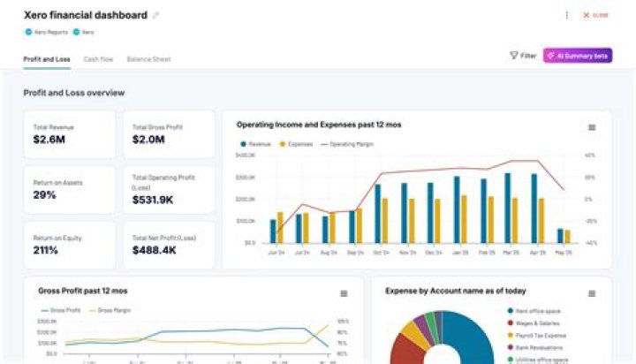
Task: Click the yellow Expenses bar for Jun '24
Action: pyautogui.click(x=280, y=228)
